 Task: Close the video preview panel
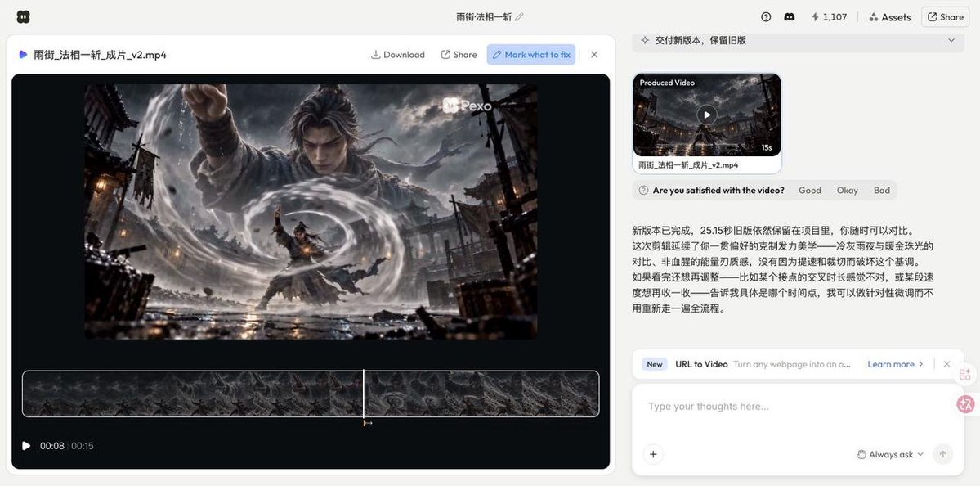point(594,55)
